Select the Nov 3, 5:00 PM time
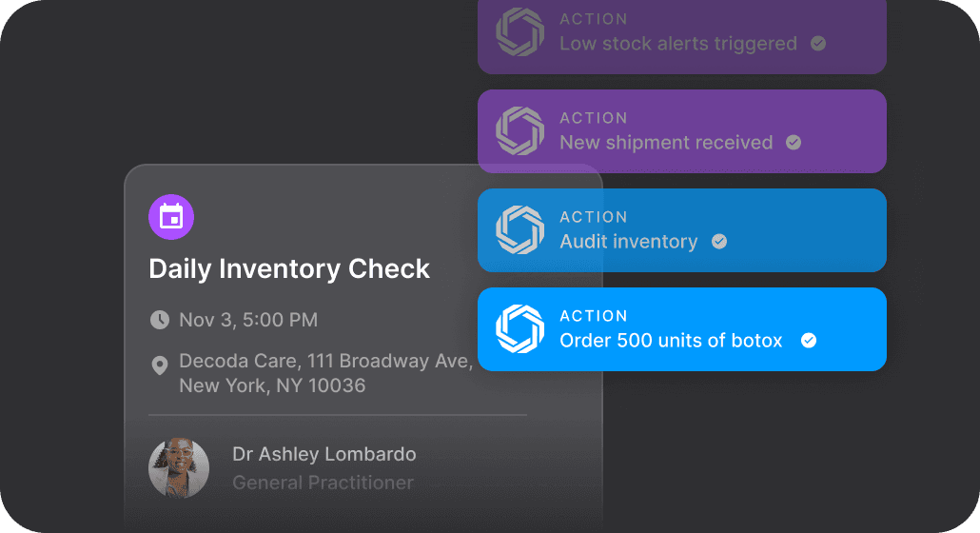The width and height of the screenshot is (980, 533). tap(248, 320)
